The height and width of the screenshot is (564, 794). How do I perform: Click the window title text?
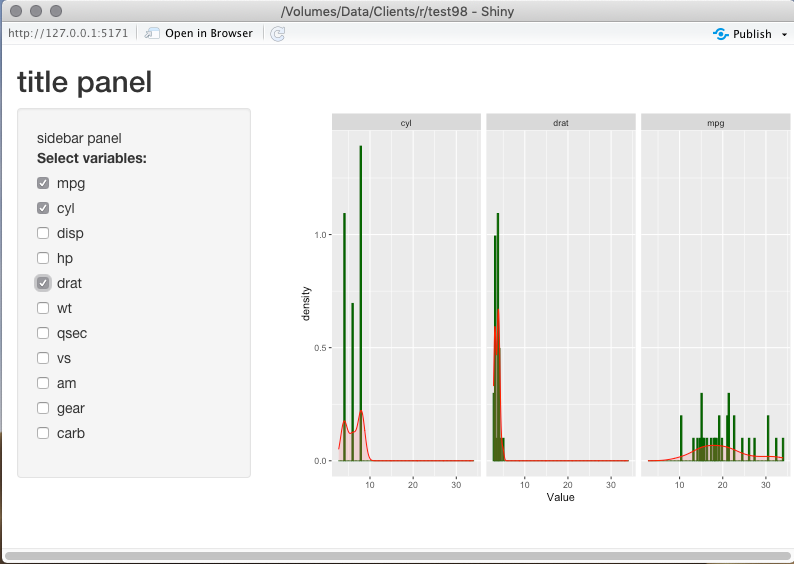point(398,11)
